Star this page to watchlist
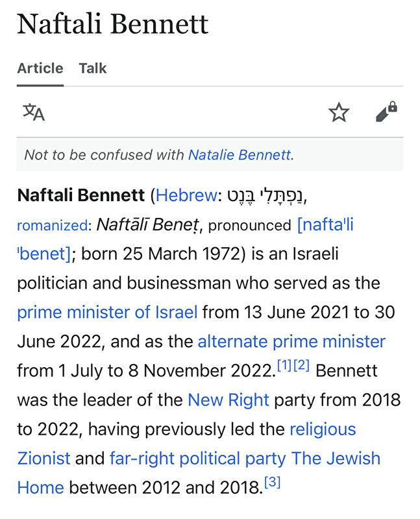This screenshot has height=519, width=420. (x=338, y=112)
